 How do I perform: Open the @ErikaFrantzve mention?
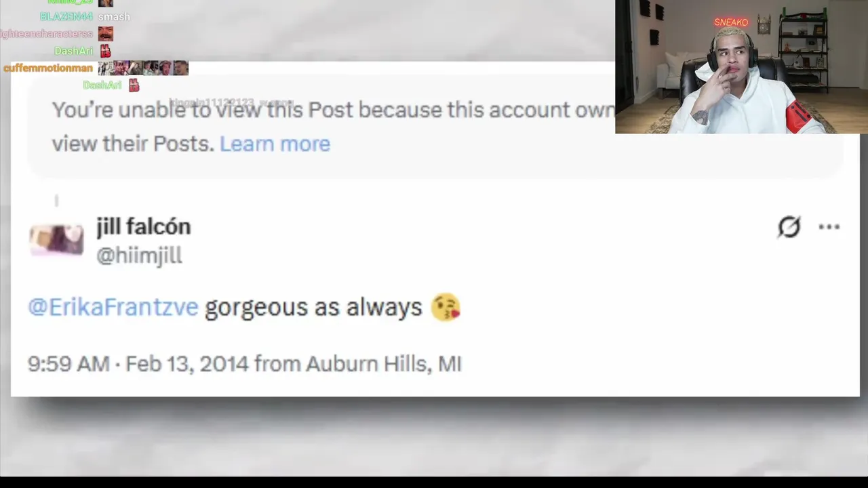click(113, 307)
